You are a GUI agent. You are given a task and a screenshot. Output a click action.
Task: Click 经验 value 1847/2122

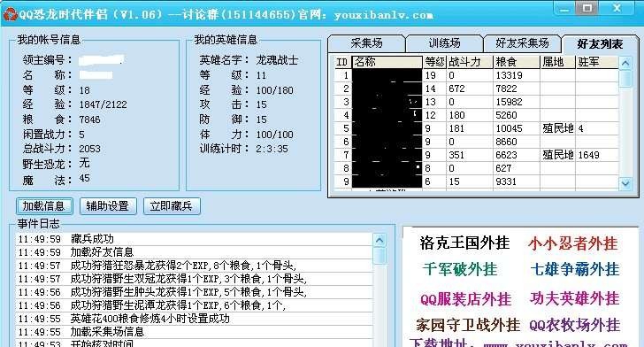[x=103, y=104]
